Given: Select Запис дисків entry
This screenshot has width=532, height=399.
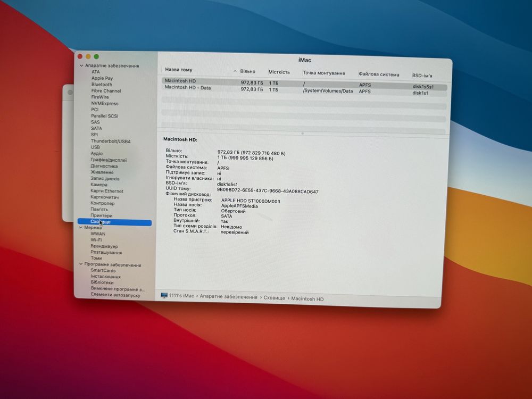Looking at the screenshot, I should (105, 178).
